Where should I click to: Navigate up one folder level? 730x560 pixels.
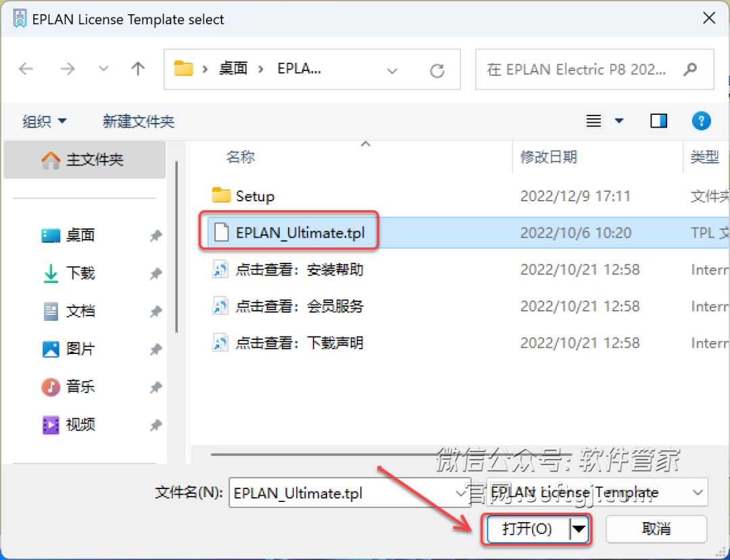138,70
